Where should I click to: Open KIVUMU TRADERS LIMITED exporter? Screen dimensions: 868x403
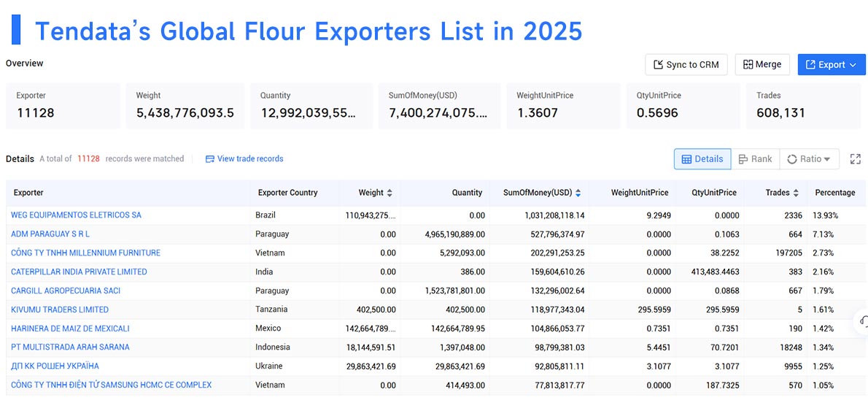coord(60,310)
